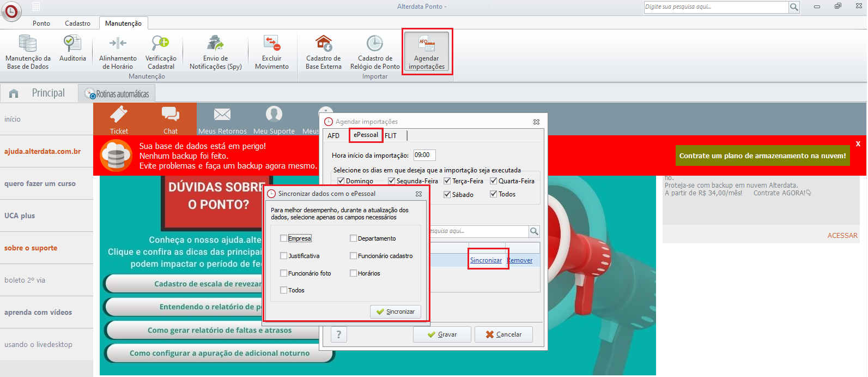This screenshot has width=868, height=377.
Task: Check the Horários checkbox
Action: pos(353,273)
